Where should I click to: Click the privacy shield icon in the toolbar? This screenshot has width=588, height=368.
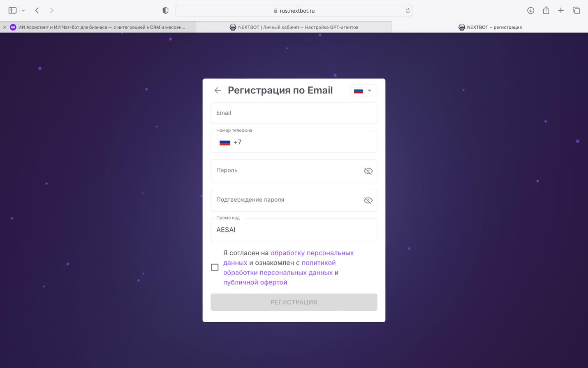point(165,10)
